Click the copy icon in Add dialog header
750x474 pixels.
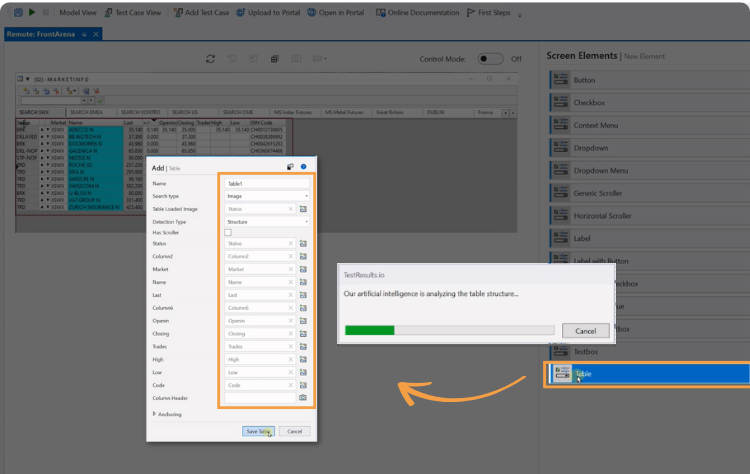pyautogui.click(x=290, y=166)
